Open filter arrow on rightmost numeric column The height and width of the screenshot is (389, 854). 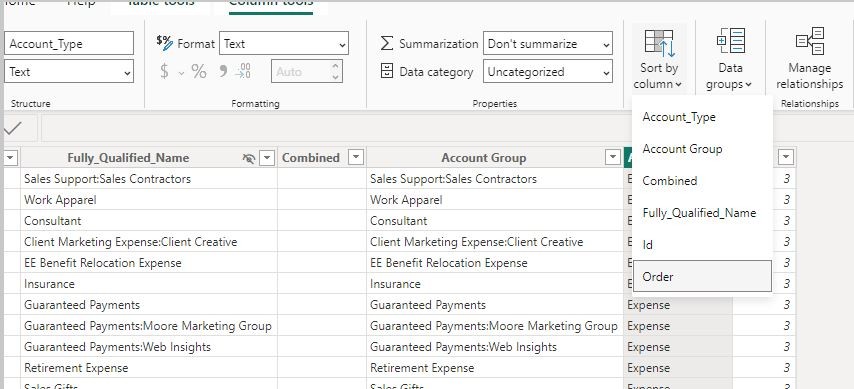point(786,158)
